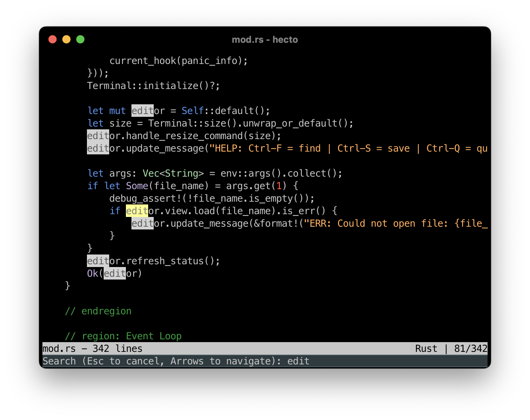530x420 pixels.
Task: Click the highlighted match inside Ok(editor)
Action: 115,273
